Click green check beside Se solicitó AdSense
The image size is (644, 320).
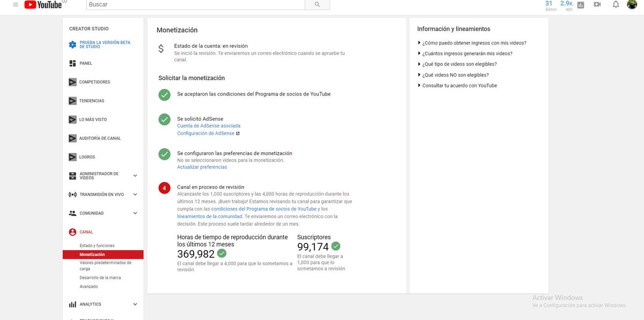(164, 120)
